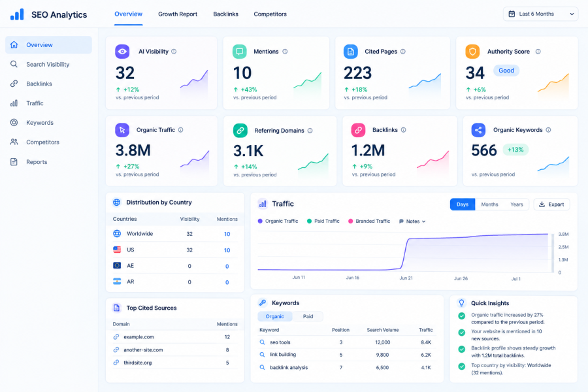Click the Authority Score shield icon

pos(472,52)
